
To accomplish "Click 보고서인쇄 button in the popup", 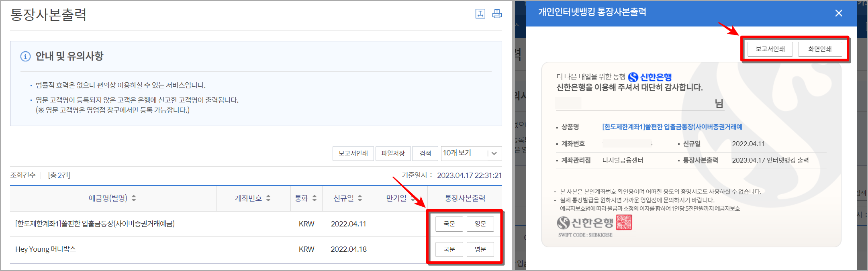I will [770, 49].
